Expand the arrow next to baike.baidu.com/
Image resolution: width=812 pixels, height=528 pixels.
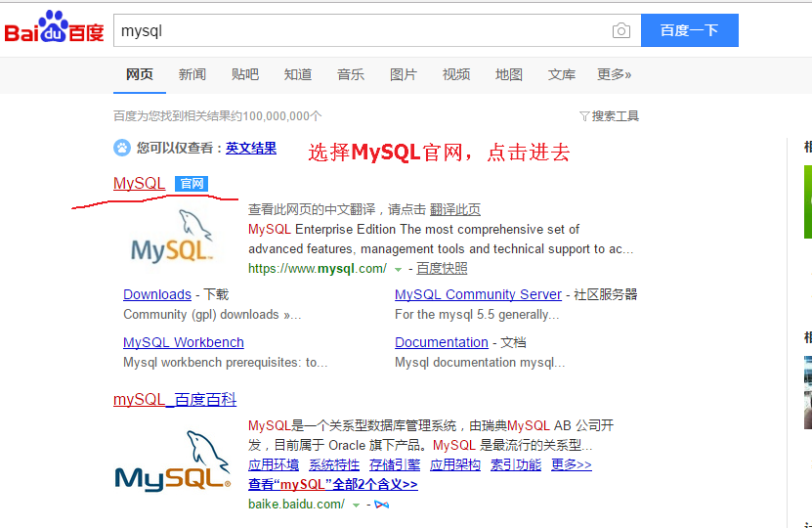point(356,506)
